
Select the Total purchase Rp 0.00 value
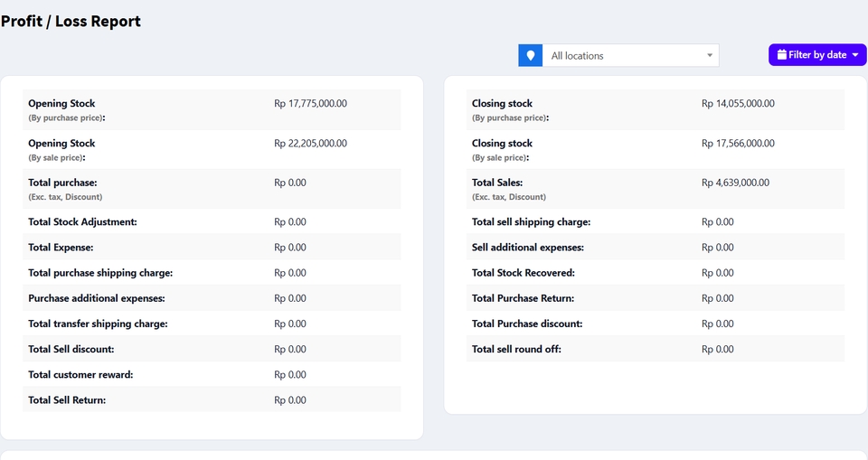click(290, 183)
